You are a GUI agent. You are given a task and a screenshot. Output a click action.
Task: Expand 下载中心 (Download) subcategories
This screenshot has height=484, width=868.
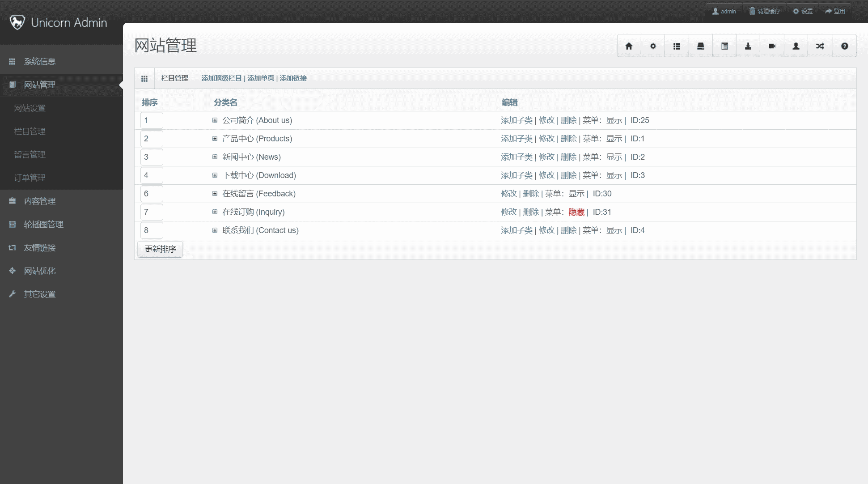pyautogui.click(x=215, y=175)
